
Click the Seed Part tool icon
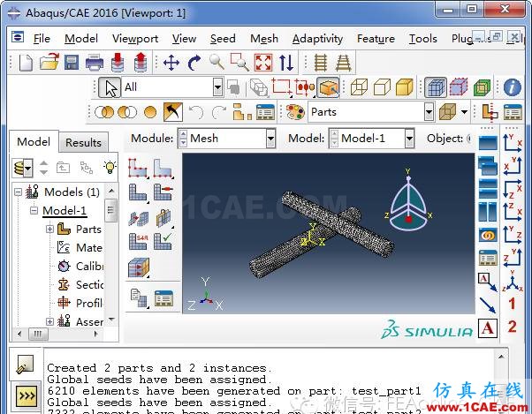(138, 168)
